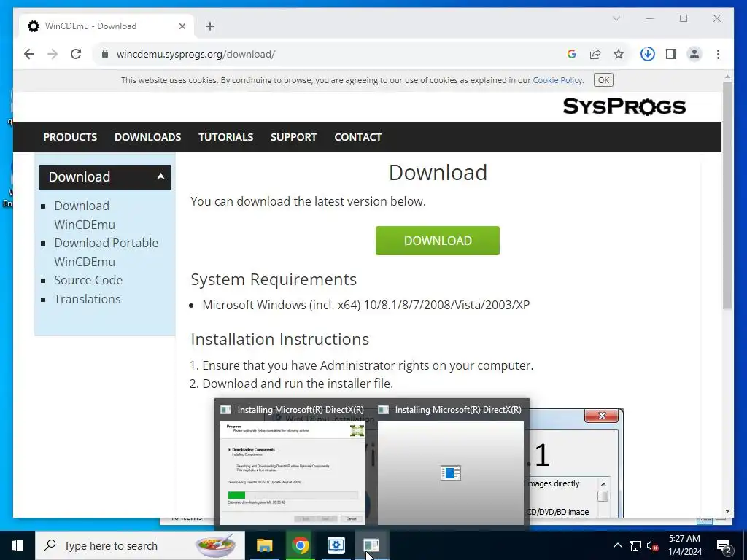Open Chrome three-dot menu
747x560 pixels.
point(718,54)
